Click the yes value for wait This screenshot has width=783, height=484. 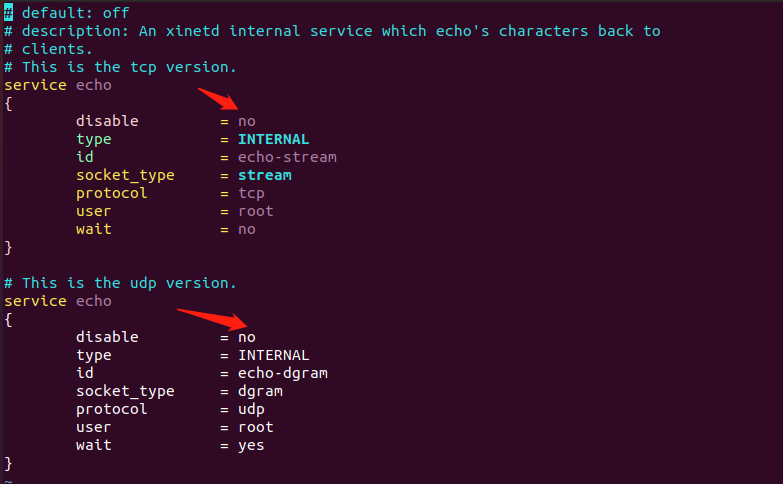click(250, 445)
